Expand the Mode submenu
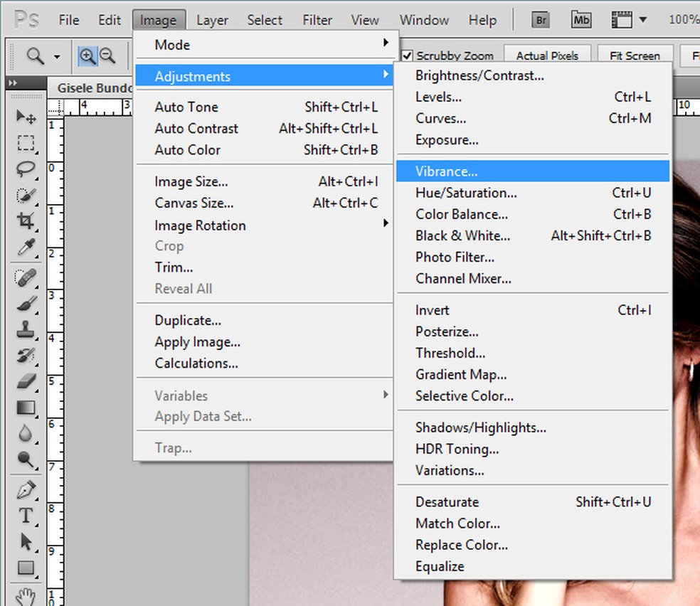 [x=171, y=44]
